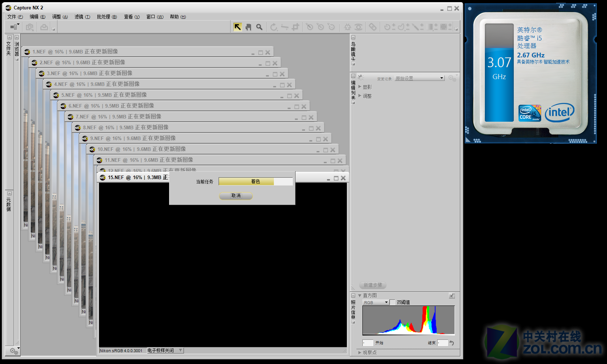Open the 滤镜 Filter menu
The width and height of the screenshot is (607, 364).
point(82,17)
